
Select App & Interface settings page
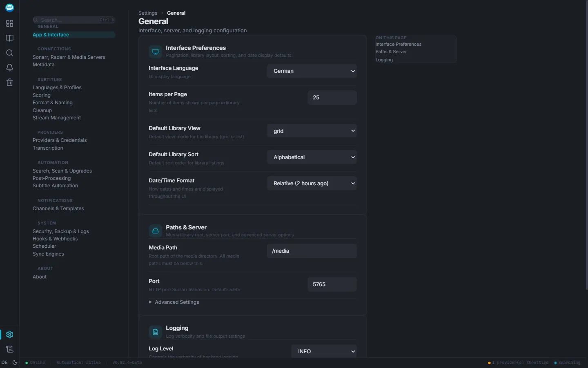tap(74, 35)
